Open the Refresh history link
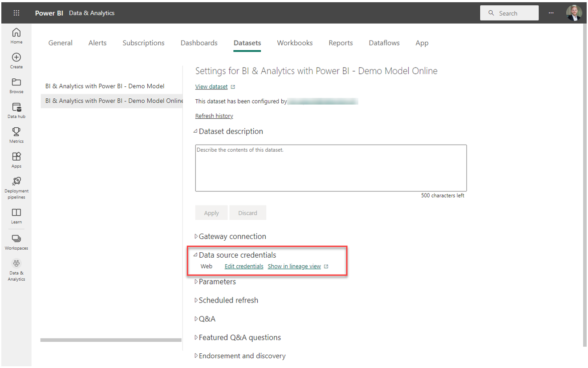 point(214,116)
